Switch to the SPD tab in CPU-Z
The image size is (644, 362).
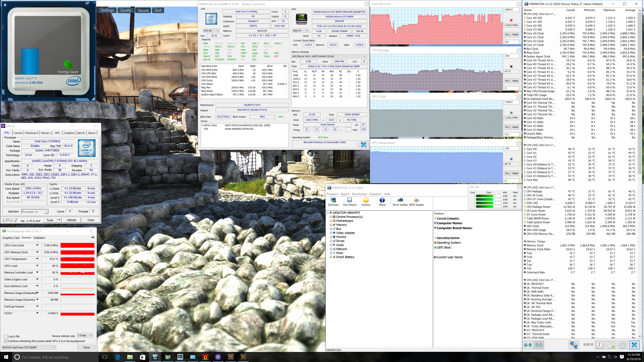tap(57, 133)
